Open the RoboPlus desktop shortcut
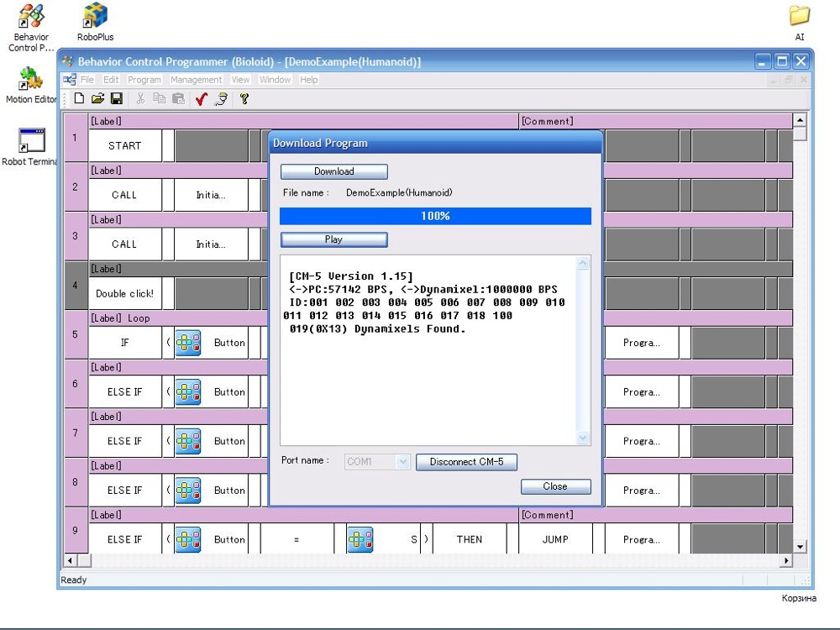 click(x=96, y=23)
